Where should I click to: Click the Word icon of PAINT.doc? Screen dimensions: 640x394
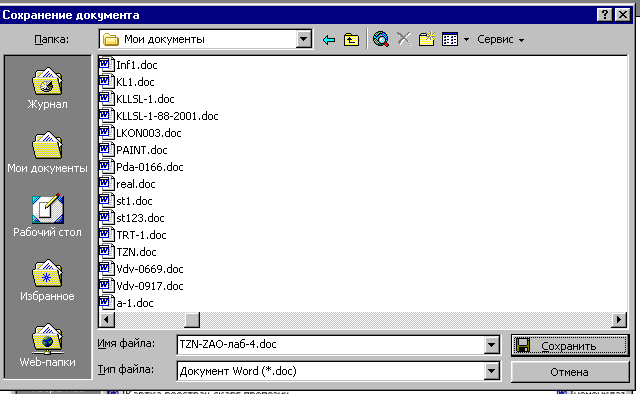[106, 150]
